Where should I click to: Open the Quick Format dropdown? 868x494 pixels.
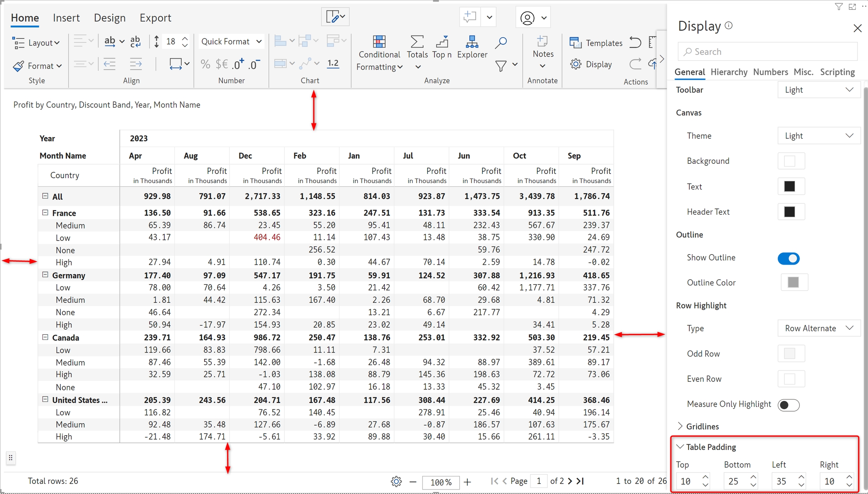(231, 41)
